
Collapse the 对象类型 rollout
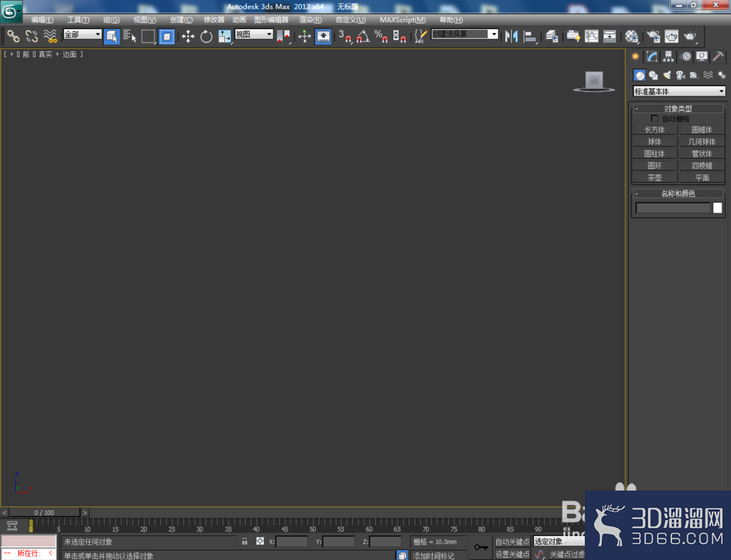[678, 108]
